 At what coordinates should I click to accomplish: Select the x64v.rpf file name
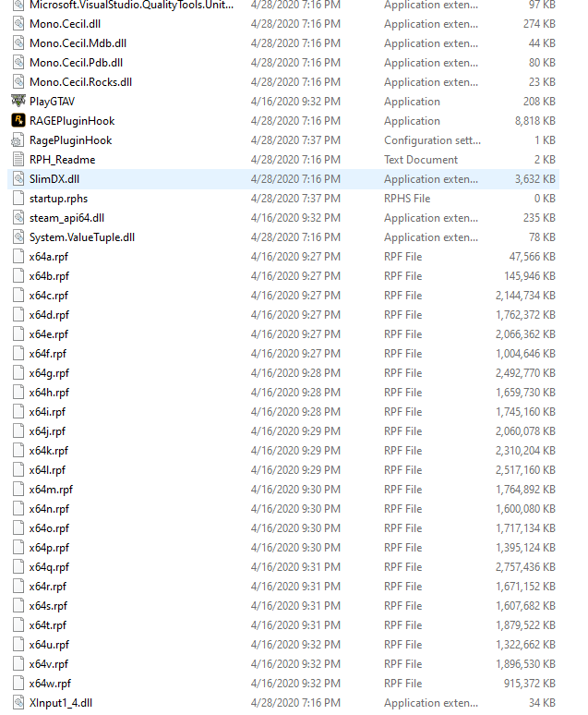click(x=49, y=664)
